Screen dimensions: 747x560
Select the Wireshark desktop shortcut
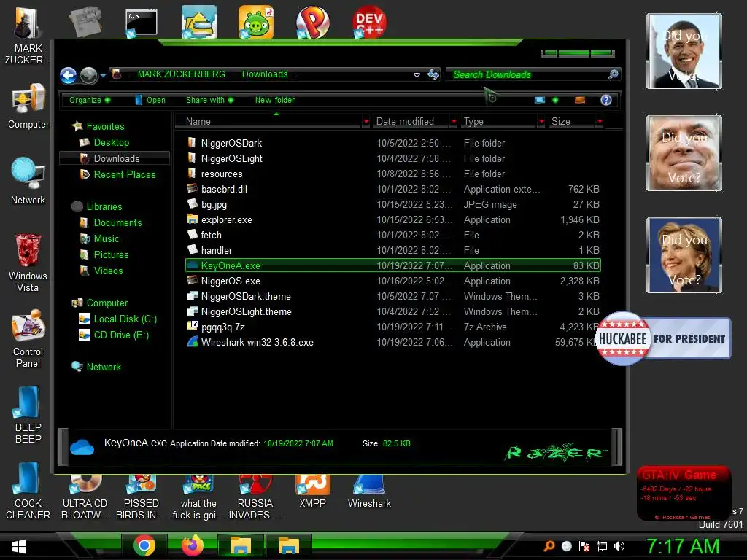pyautogui.click(x=369, y=492)
